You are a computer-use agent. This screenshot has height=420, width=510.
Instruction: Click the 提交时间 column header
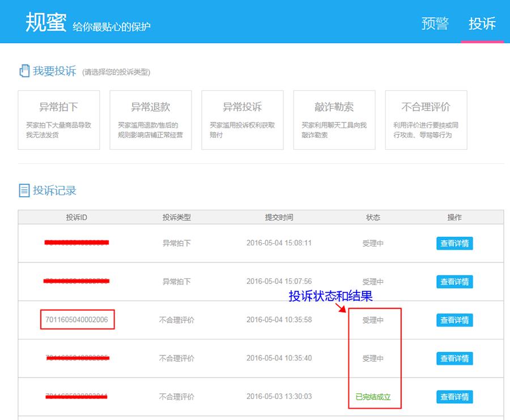279,217
